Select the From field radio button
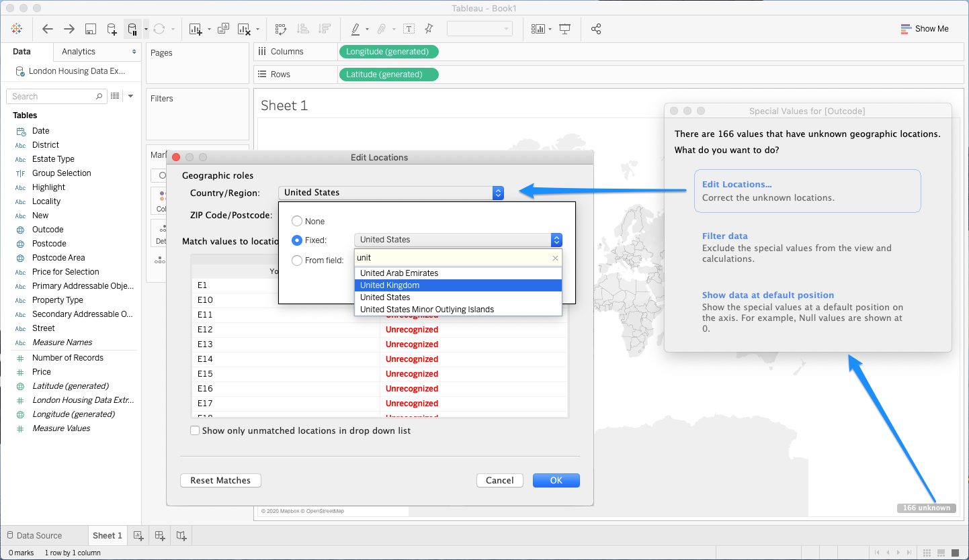The width and height of the screenshot is (969, 560). pyautogui.click(x=297, y=260)
